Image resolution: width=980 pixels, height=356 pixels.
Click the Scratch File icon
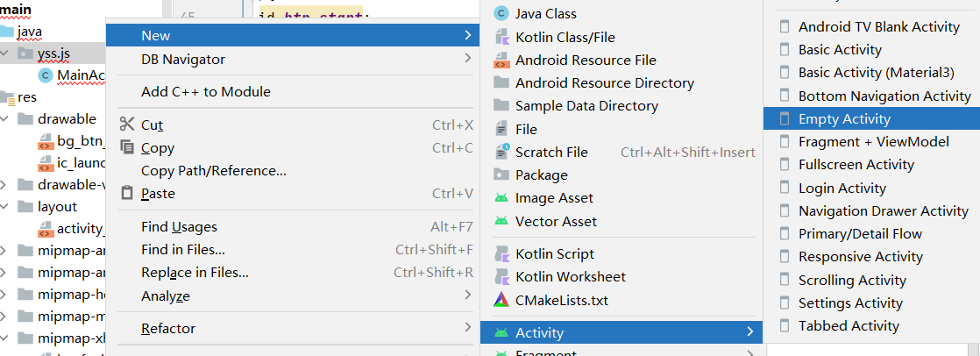[501, 152]
